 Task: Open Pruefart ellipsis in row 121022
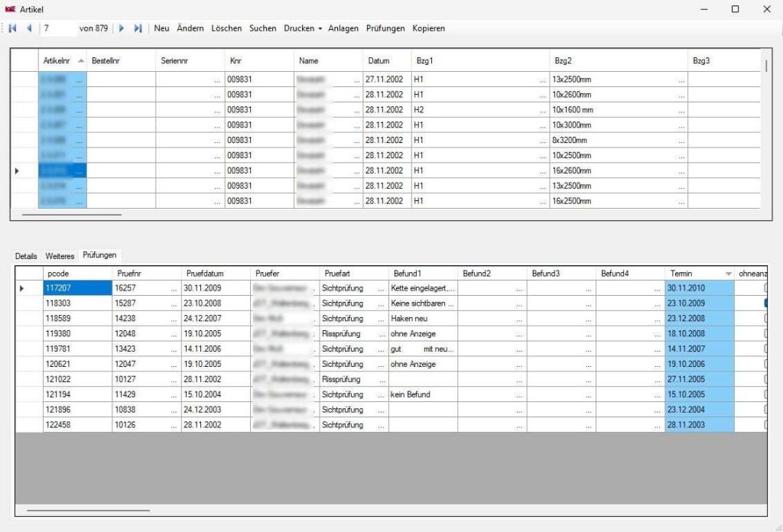pos(382,379)
